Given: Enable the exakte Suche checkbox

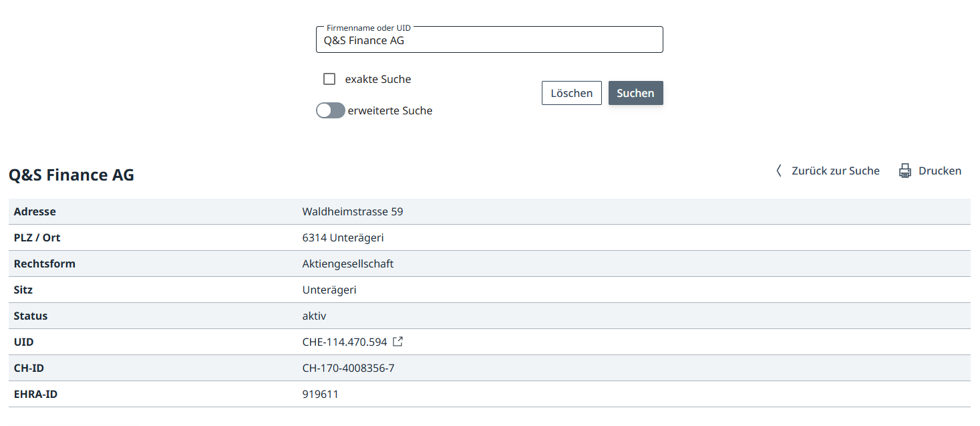Looking at the screenshot, I should (329, 79).
